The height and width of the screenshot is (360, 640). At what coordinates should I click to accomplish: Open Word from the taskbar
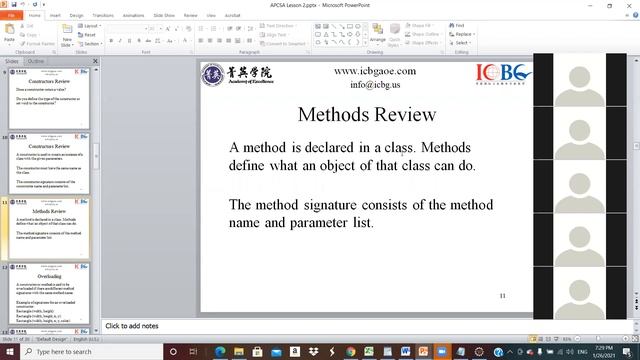[x=405, y=351]
